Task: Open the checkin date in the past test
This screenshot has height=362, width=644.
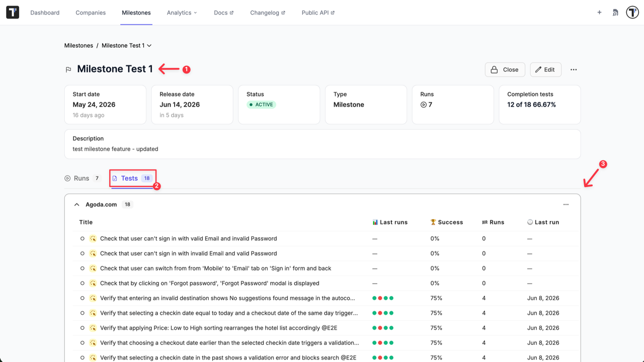Action: coord(228,358)
